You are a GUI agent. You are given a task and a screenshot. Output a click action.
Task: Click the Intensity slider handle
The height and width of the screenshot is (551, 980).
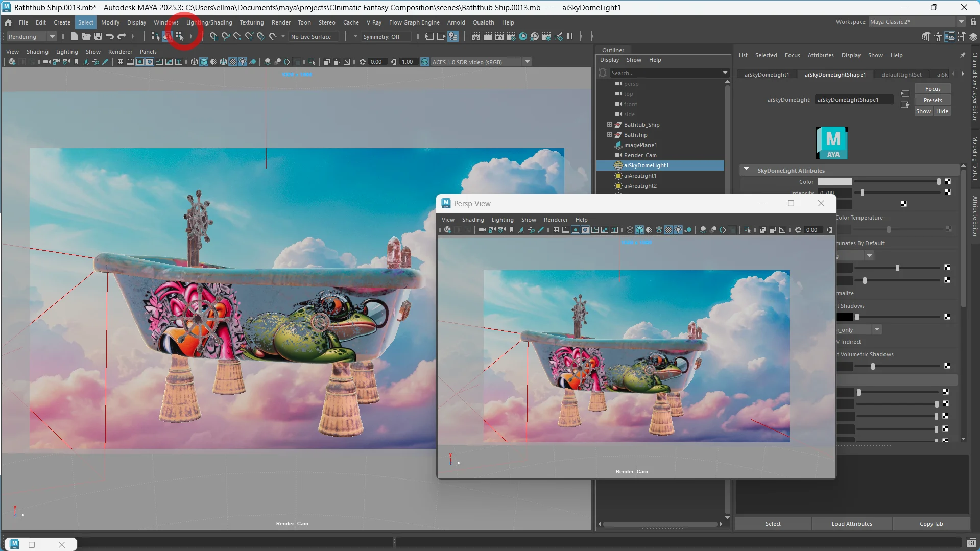[862, 193]
